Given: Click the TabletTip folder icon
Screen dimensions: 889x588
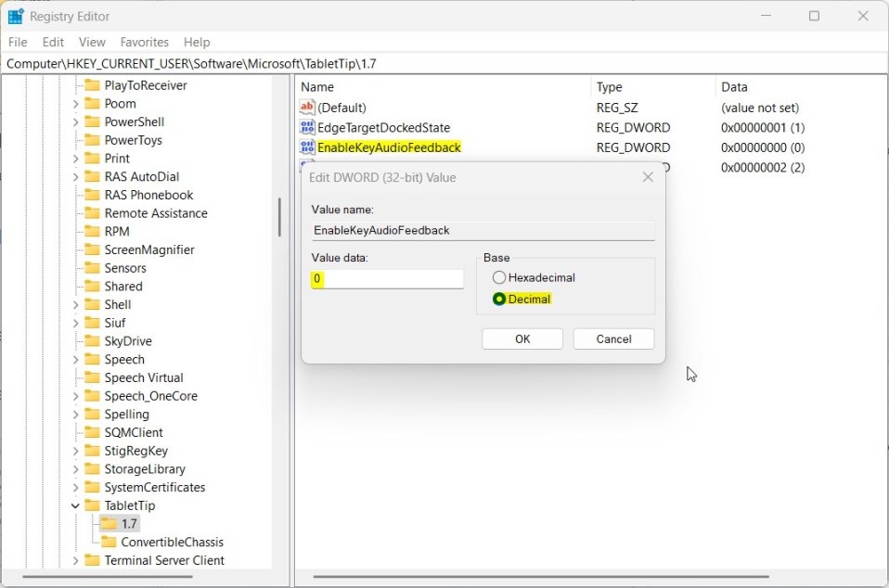Looking at the screenshot, I should point(91,505).
